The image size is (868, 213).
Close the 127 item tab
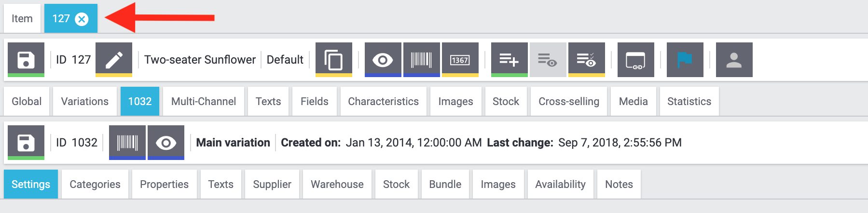pos(82,19)
